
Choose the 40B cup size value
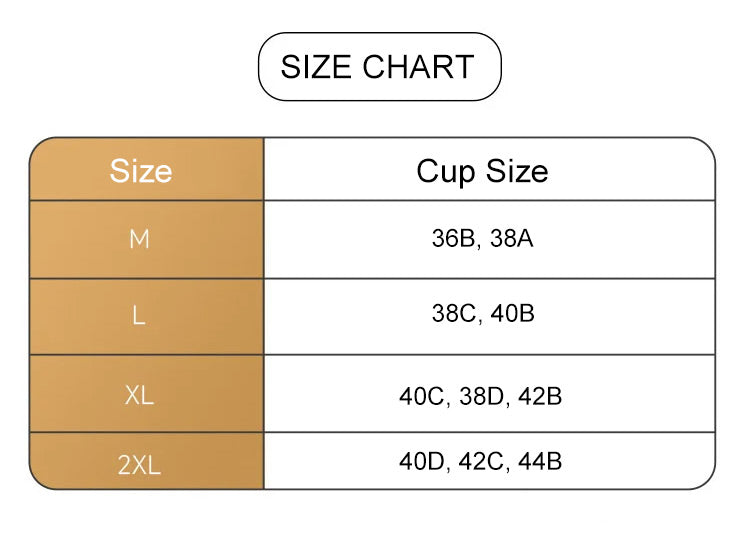(513, 314)
